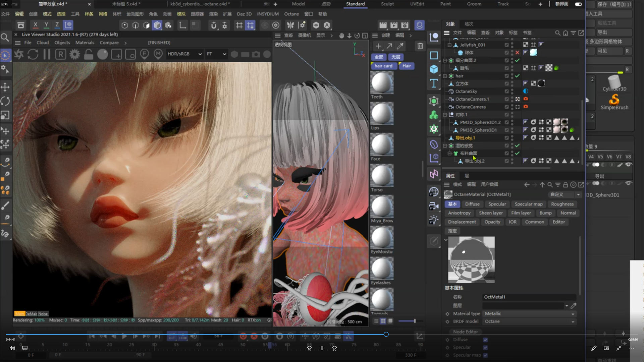The image size is (644, 362).
Task: Open the 自定义 preset dropdown
Action: pyautogui.click(x=565, y=195)
